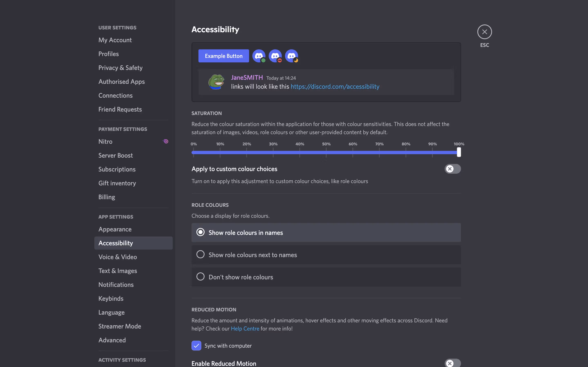
Task: Click the discord.com/accessibility example link
Action: tap(335, 87)
